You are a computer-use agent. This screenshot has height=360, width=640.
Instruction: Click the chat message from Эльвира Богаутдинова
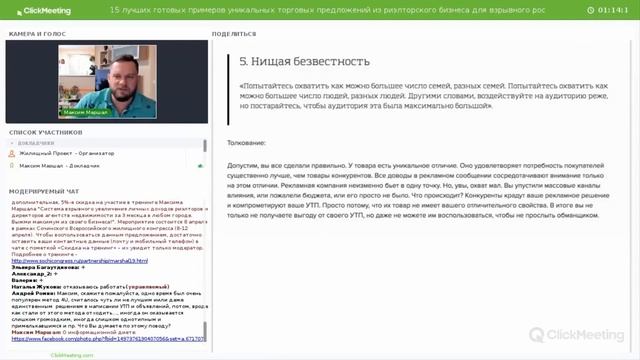48,267
